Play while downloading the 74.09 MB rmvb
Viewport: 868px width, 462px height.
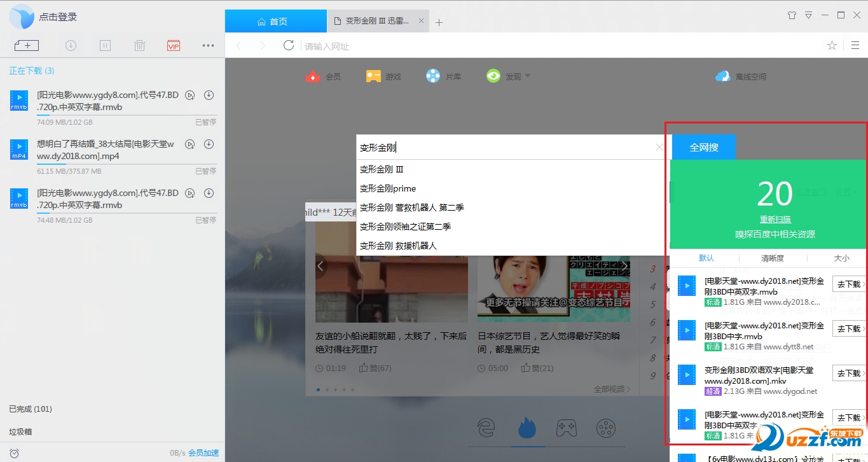[189, 95]
